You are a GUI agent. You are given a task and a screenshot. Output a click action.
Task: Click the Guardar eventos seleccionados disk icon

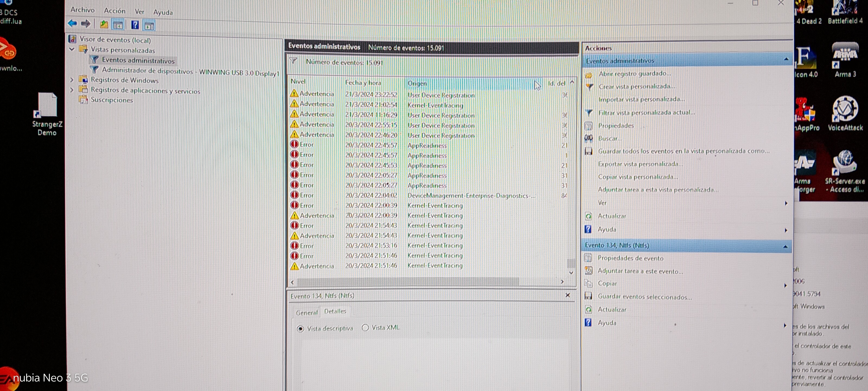pos(588,296)
